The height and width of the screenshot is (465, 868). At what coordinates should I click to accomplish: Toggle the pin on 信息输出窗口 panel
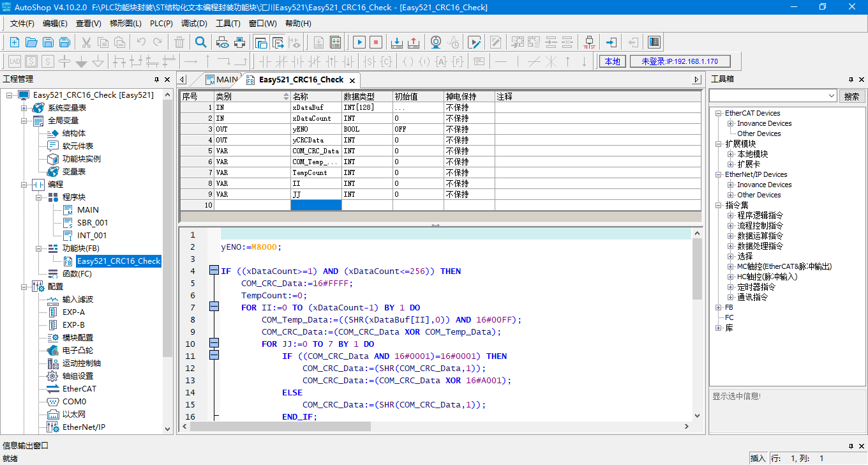click(851, 446)
